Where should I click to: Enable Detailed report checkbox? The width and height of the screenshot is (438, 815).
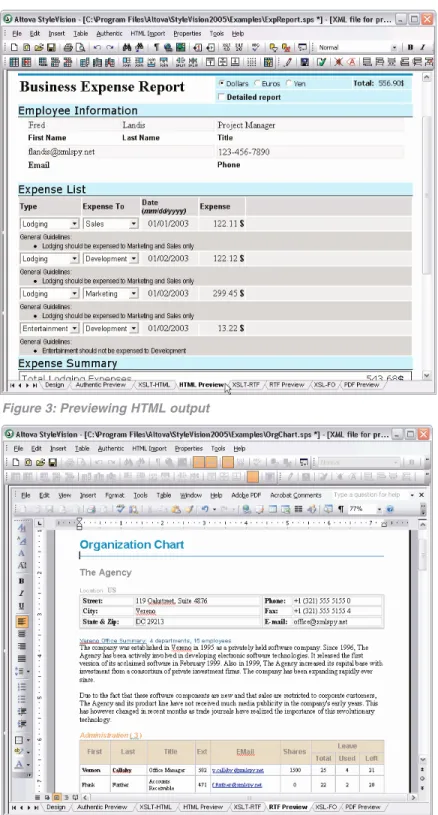click(222, 97)
